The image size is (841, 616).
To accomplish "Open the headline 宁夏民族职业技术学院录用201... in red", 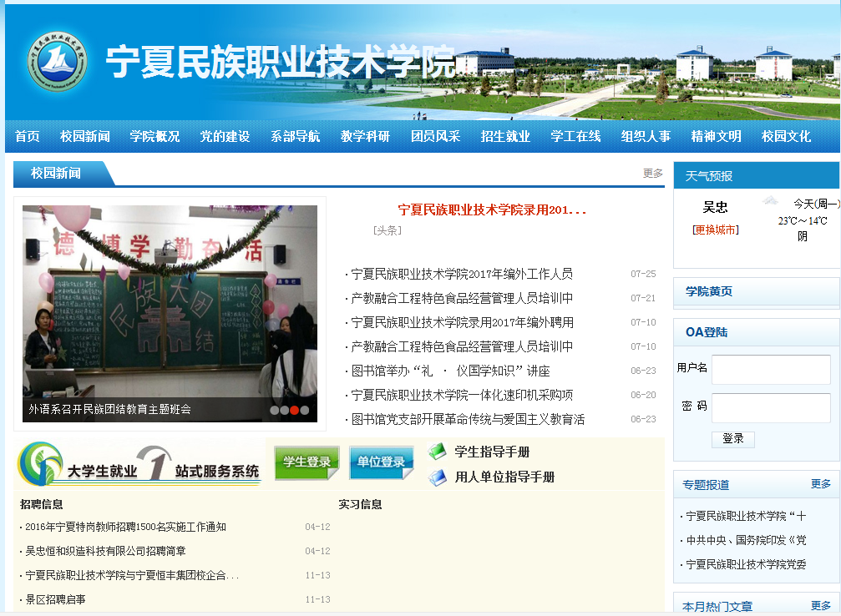I will click(492, 210).
